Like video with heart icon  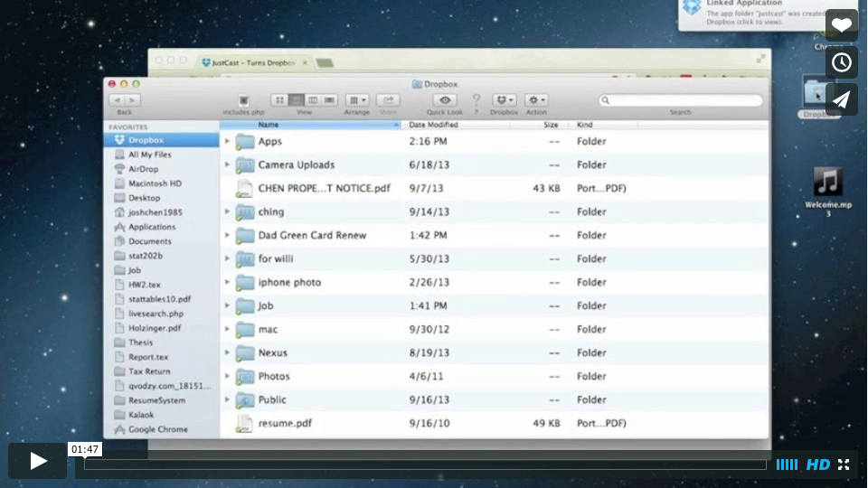tap(842, 25)
